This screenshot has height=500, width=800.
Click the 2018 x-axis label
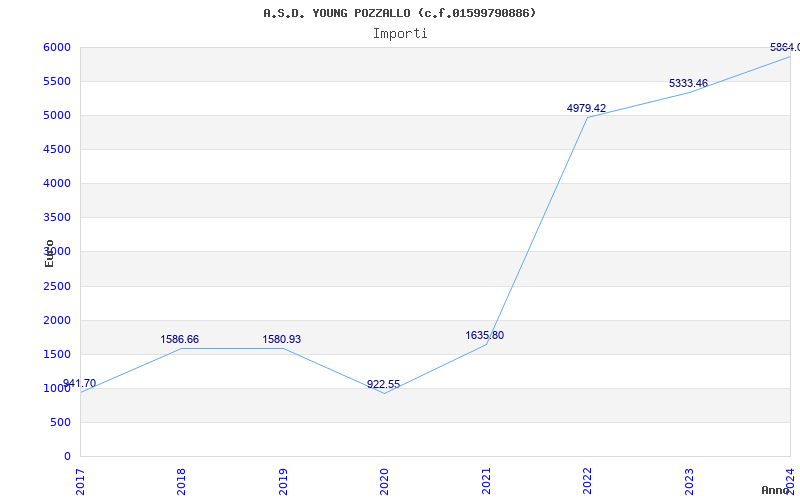(x=182, y=482)
